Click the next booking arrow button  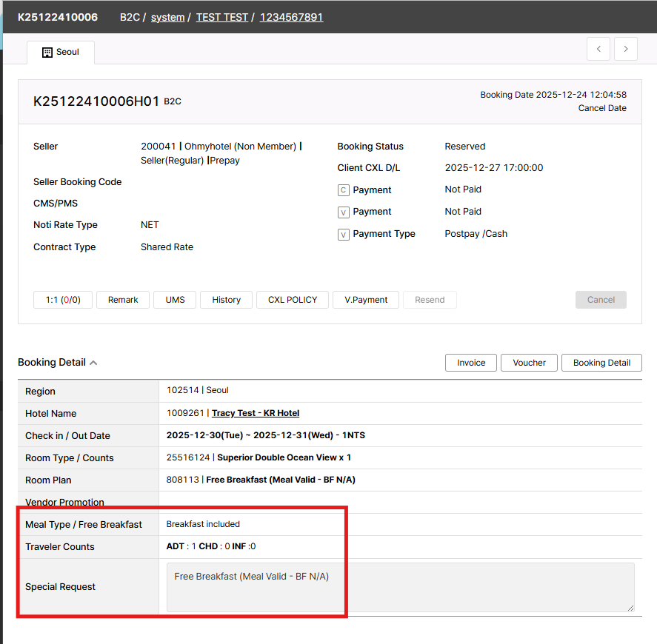point(626,49)
